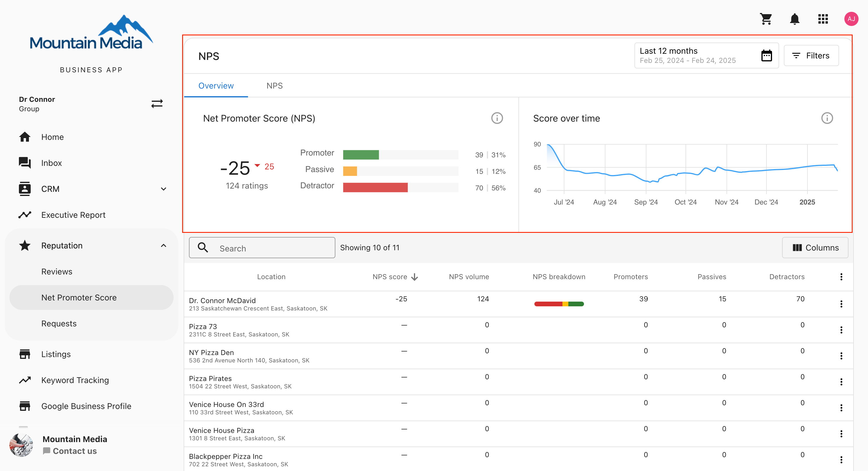
Task: Collapse the Reputation section chevron
Action: coord(164,246)
